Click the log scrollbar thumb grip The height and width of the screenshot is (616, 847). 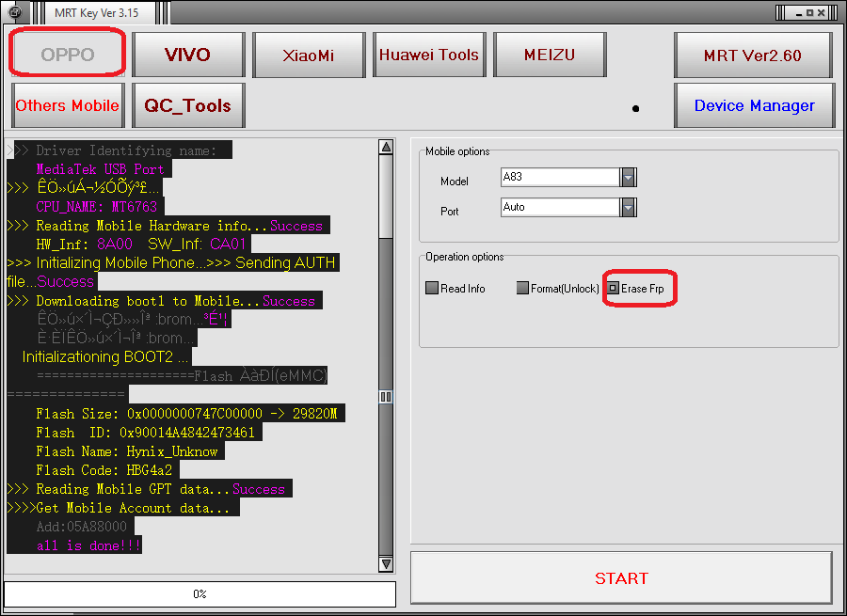[386, 397]
